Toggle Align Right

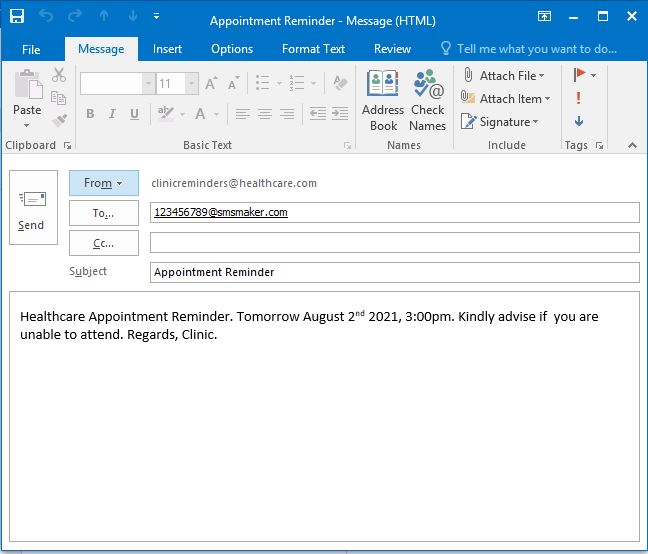287,114
